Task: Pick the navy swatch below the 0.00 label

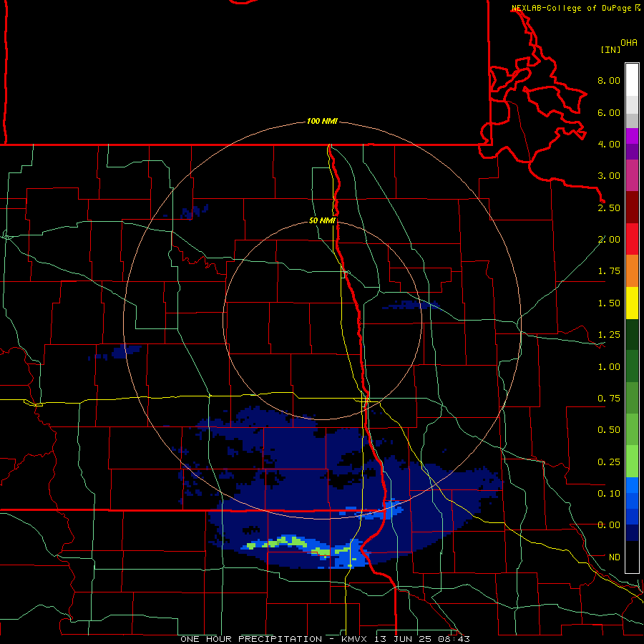Action: coord(632,533)
